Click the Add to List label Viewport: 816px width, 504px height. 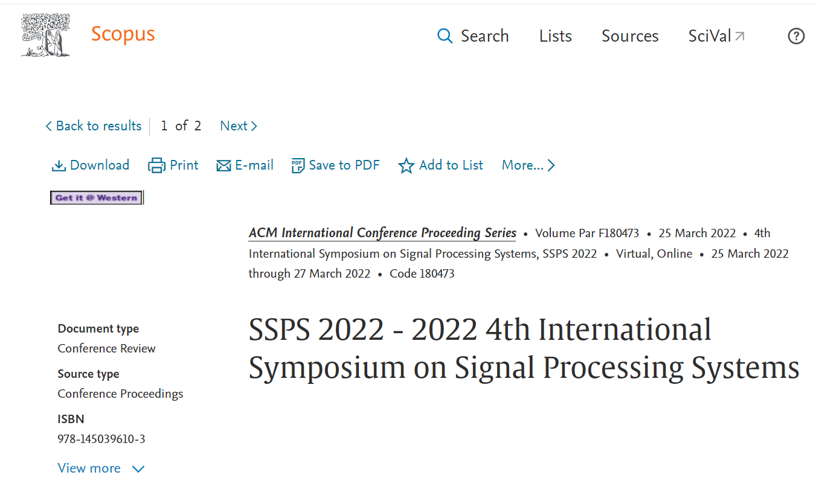click(451, 165)
